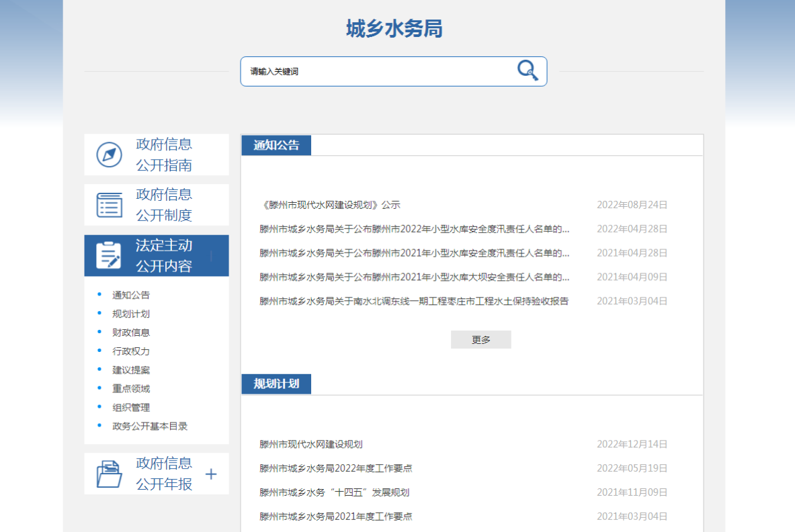Click the date 2022年04月28日

pos(632,229)
